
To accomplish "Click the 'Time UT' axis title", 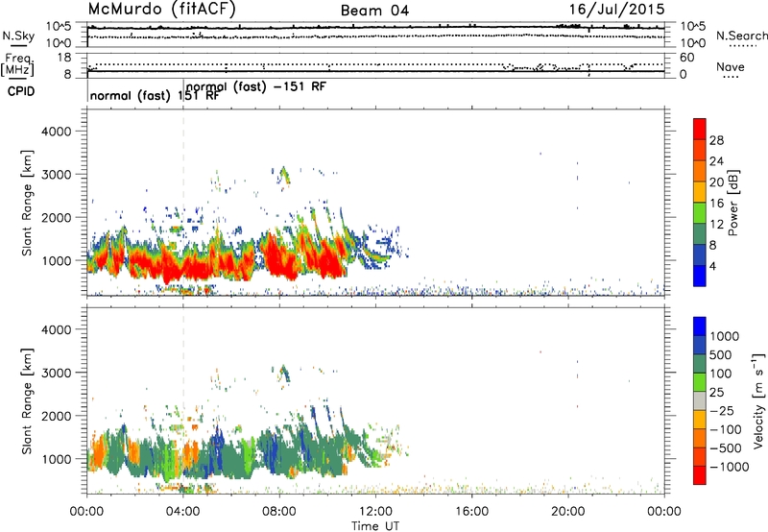I will (375, 526).
